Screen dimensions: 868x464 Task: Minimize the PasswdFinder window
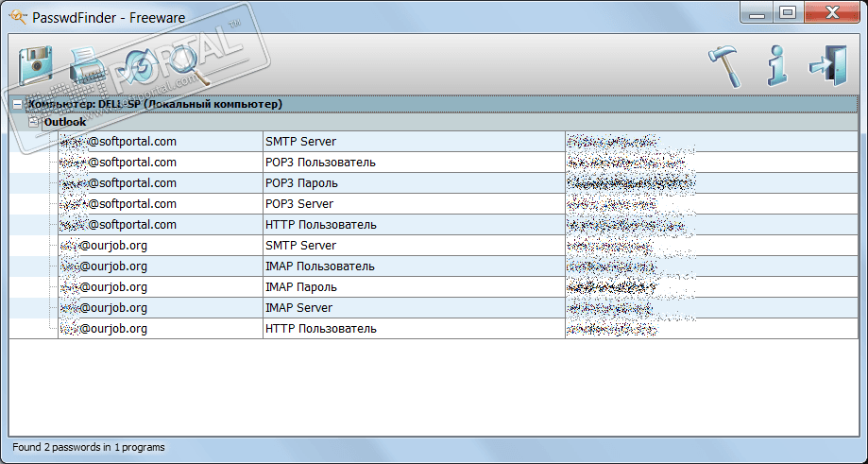(757, 12)
